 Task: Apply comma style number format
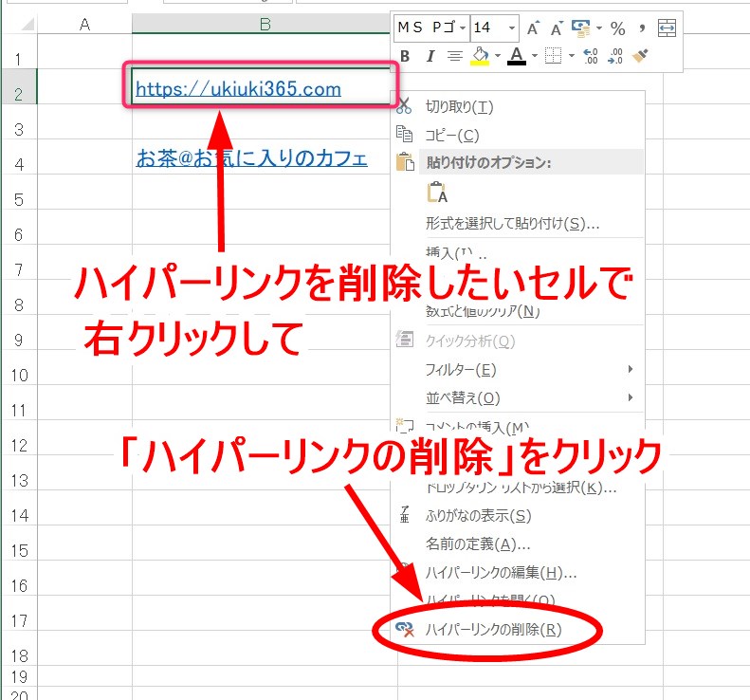tap(642, 28)
